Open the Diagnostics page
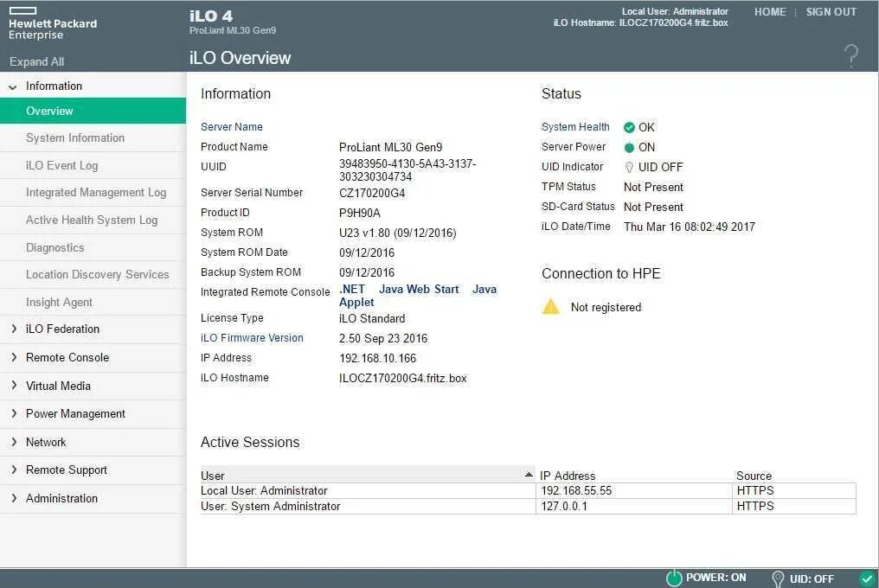Image resolution: width=879 pixels, height=588 pixels. pos(93,247)
